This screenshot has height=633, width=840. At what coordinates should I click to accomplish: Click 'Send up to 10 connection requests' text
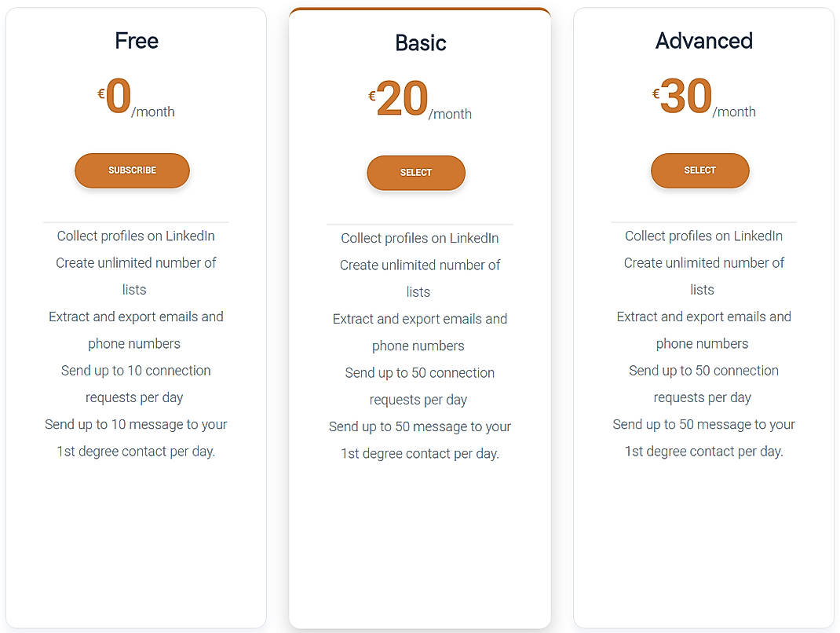click(x=136, y=383)
